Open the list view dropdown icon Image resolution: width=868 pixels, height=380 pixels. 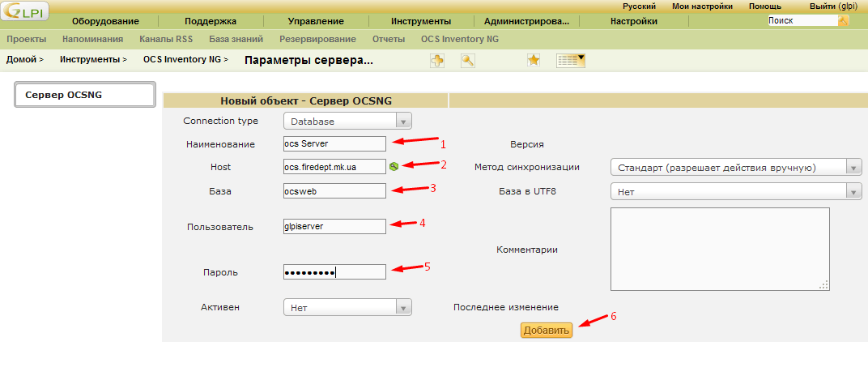click(x=571, y=61)
